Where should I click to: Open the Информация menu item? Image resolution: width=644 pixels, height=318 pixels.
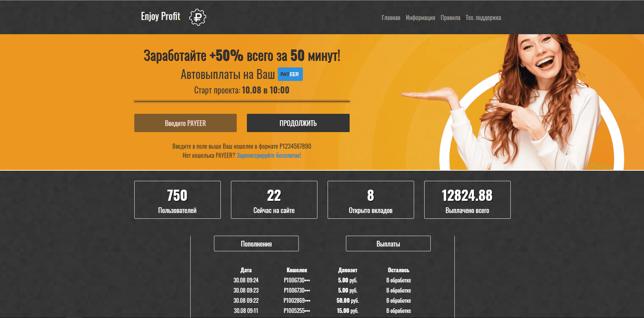[420, 18]
